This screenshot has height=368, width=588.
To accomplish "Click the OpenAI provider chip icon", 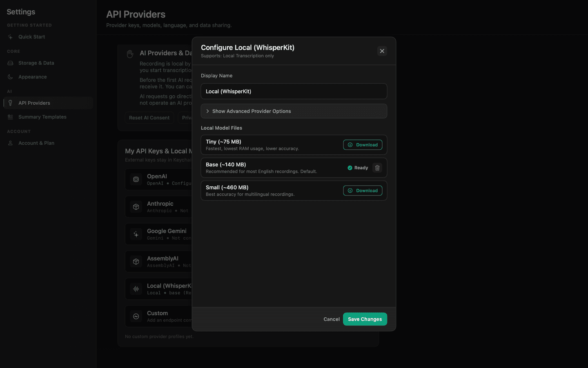I will 136,180.
